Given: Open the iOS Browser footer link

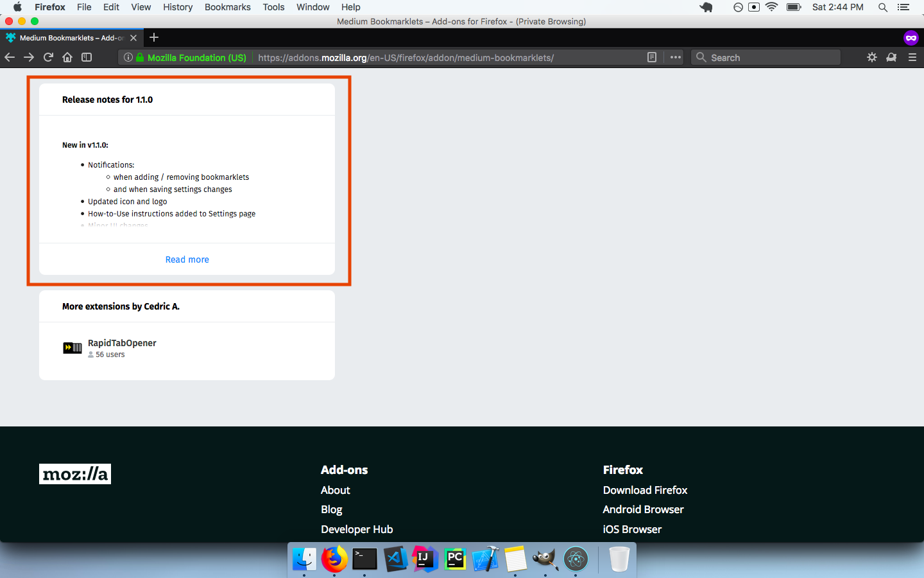Looking at the screenshot, I should pyautogui.click(x=632, y=529).
